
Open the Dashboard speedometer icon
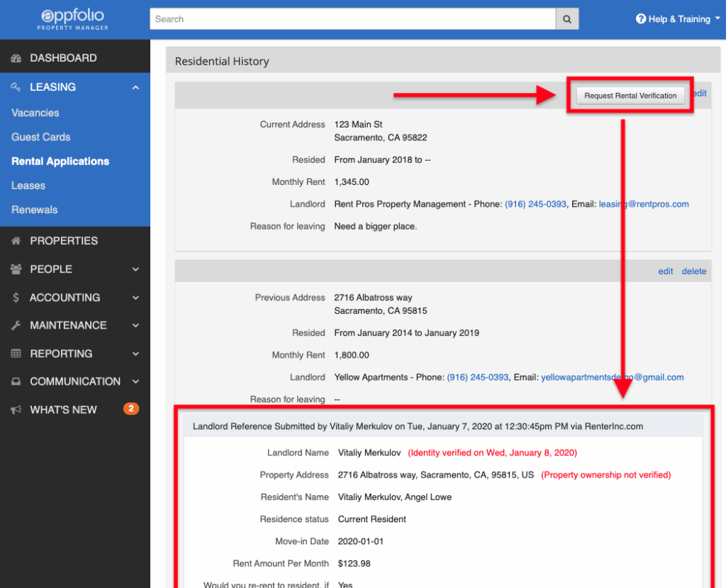[x=16, y=57]
